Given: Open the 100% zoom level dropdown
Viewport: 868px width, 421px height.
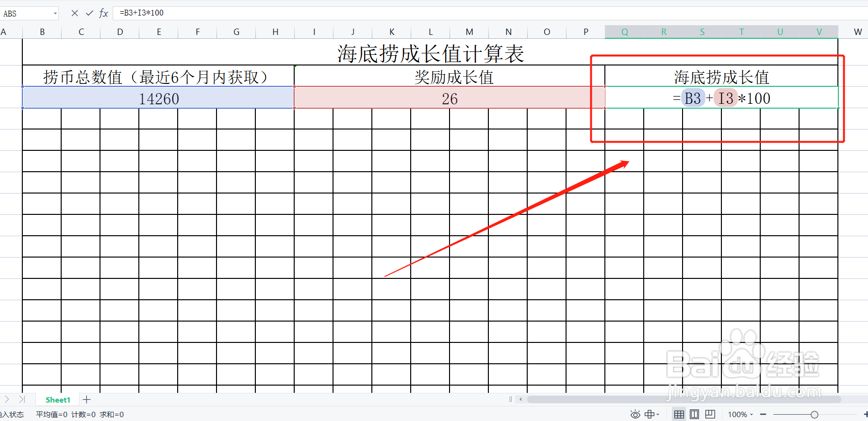Looking at the screenshot, I should tap(740, 415).
